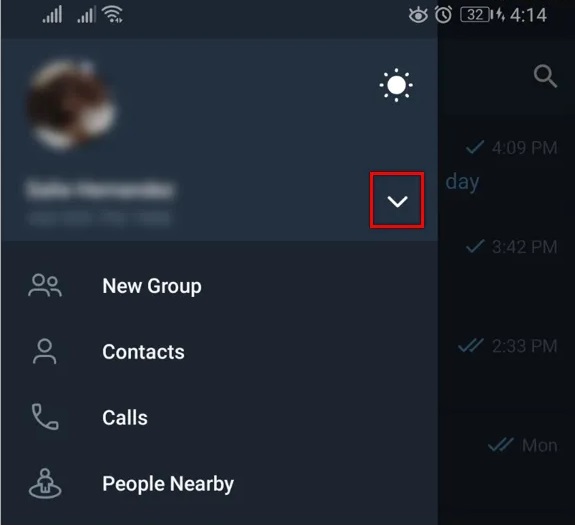Open the Contacts menu item

(x=219, y=352)
